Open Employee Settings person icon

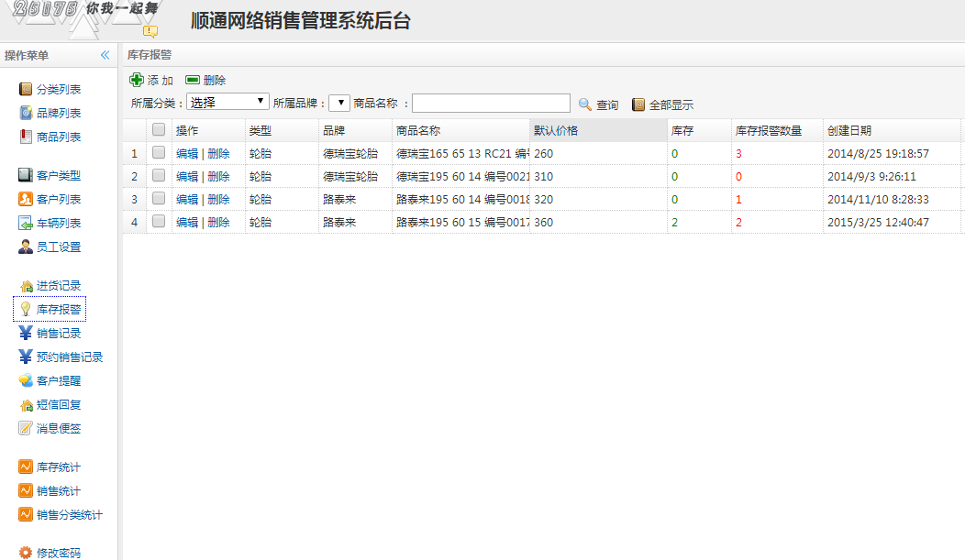point(26,247)
